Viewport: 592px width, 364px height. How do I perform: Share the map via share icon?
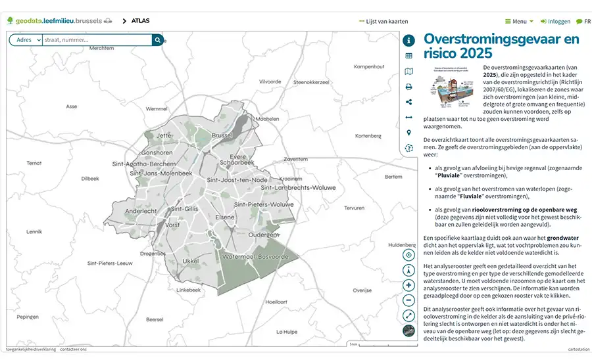[408, 102]
